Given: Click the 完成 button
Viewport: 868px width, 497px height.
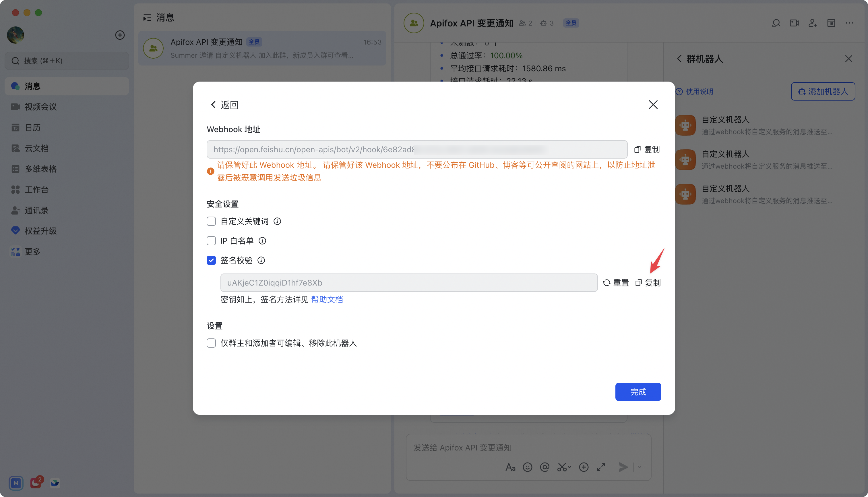Looking at the screenshot, I should (x=638, y=392).
